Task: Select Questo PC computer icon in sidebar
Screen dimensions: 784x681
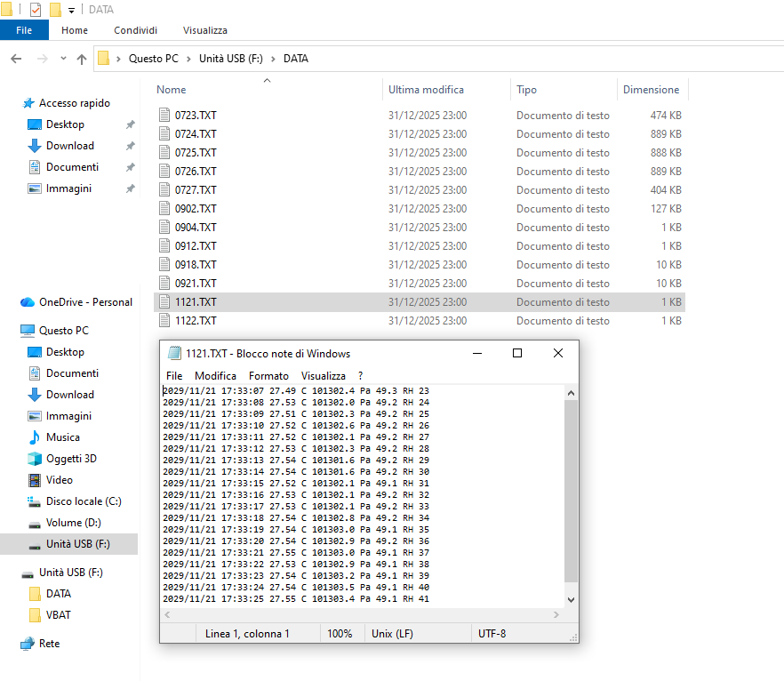Action: click(27, 331)
